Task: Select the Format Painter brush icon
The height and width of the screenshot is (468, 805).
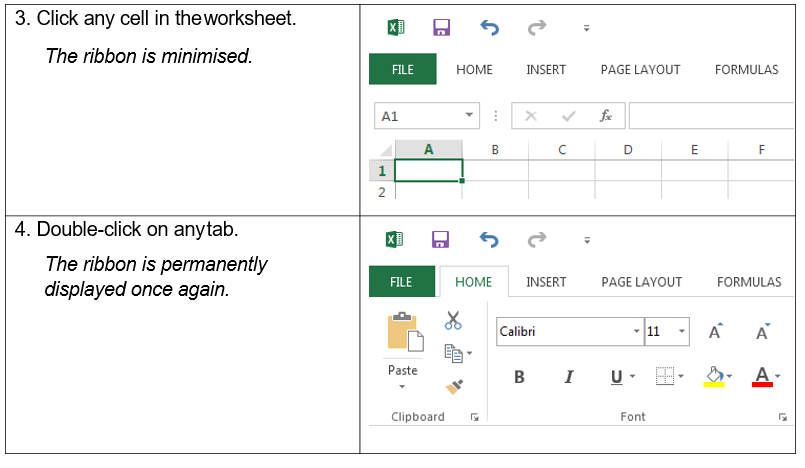Action: click(454, 386)
